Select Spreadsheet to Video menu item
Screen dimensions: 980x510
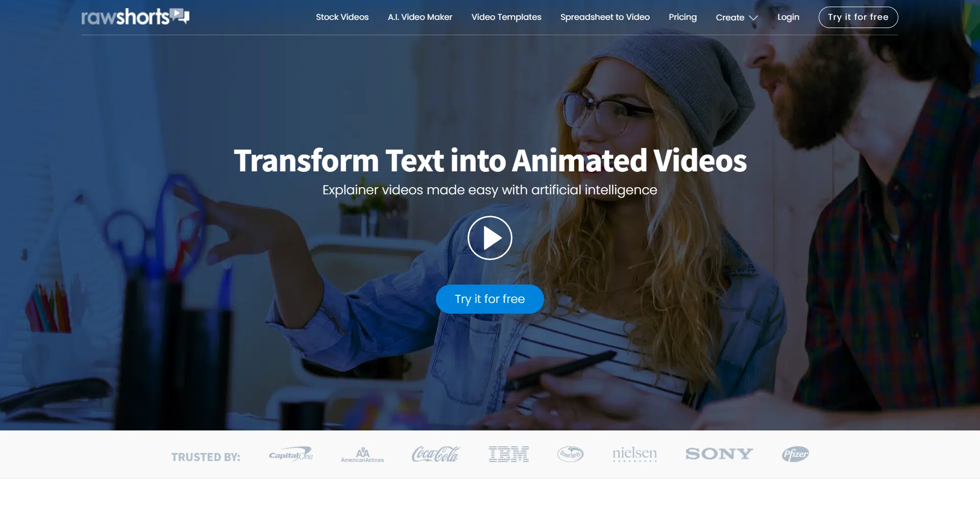coord(605,17)
